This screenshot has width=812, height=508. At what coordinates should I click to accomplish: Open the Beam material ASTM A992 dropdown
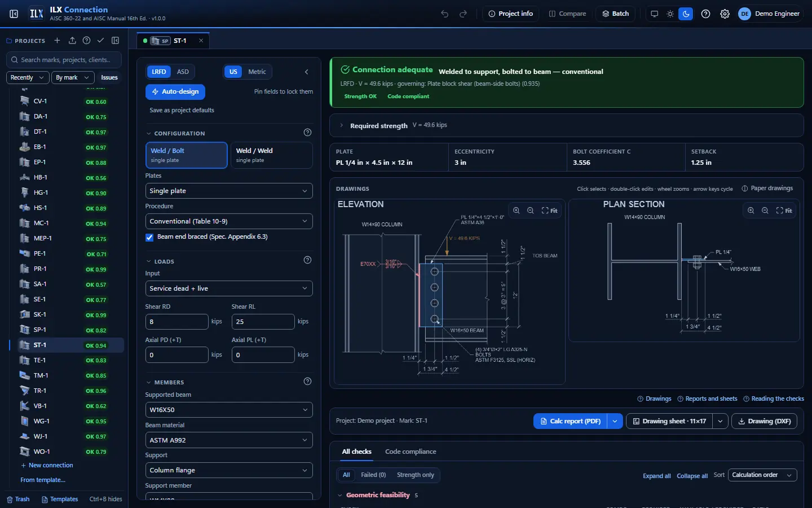tap(229, 440)
